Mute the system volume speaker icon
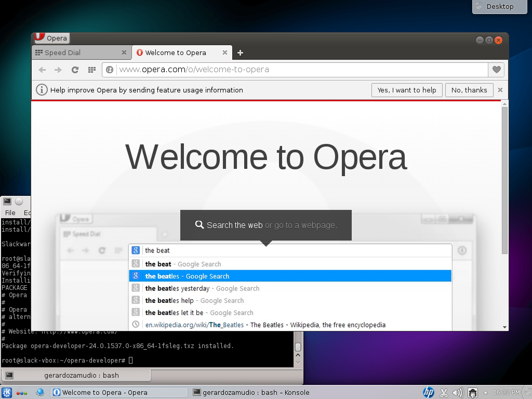Viewport: 532px width, 399px height. (458, 392)
